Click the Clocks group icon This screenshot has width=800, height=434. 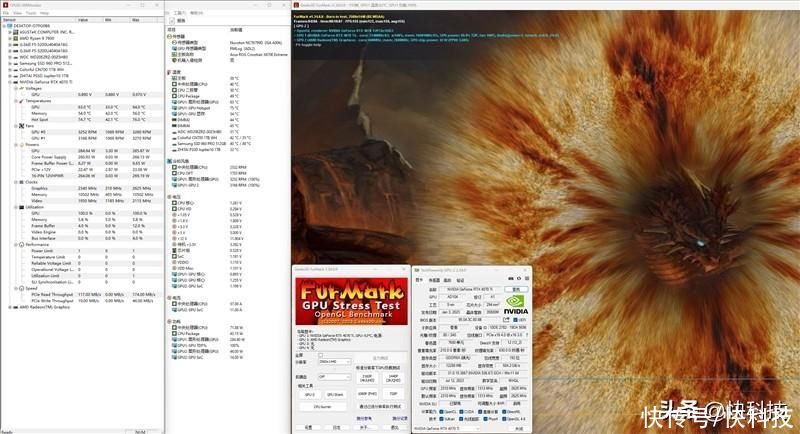tap(21, 182)
